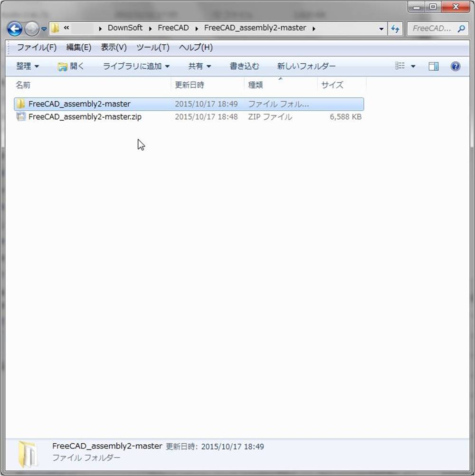This screenshot has height=476, width=475.
Task: Show hidden path levels via double chevron
Action: (x=66, y=28)
